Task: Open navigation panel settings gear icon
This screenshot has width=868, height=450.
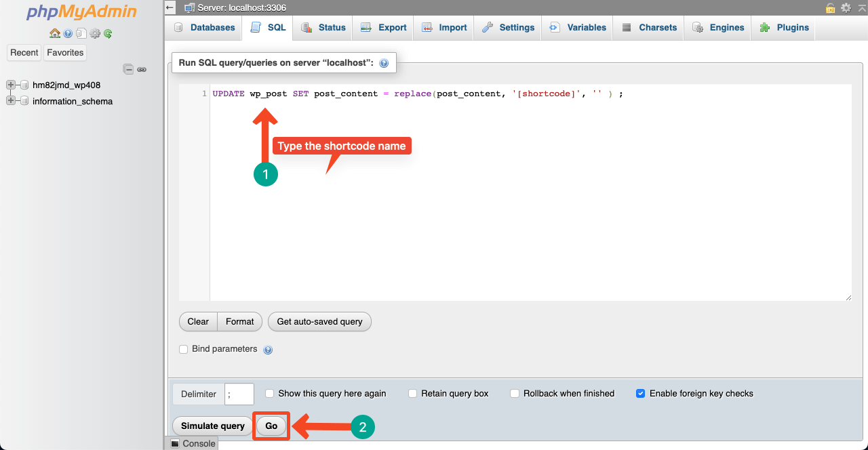Action: (x=95, y=33)
